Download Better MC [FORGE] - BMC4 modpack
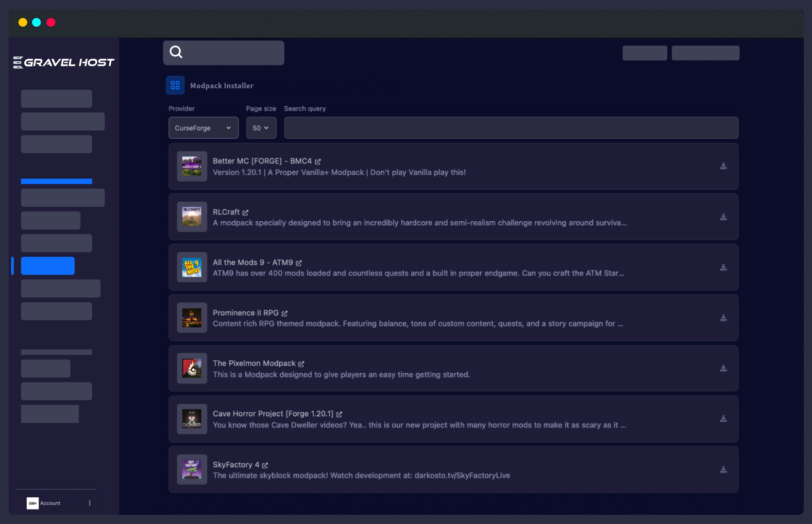 coord(723,166)
